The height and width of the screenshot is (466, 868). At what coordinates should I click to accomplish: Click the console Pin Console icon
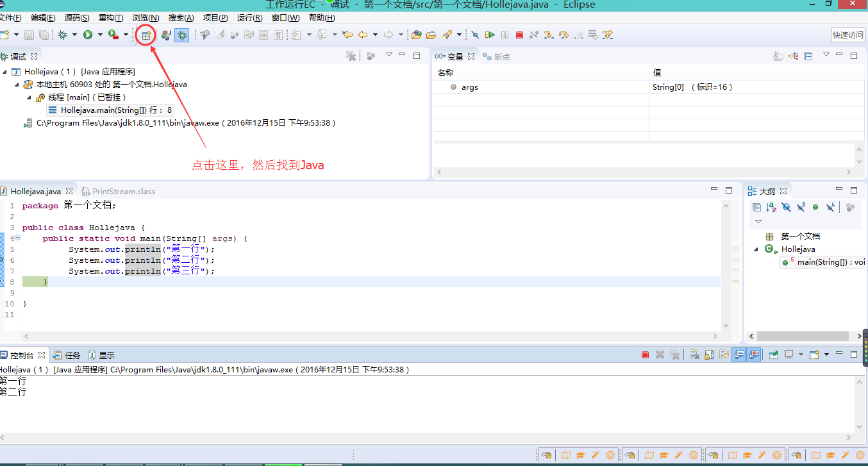pos(774,354)
